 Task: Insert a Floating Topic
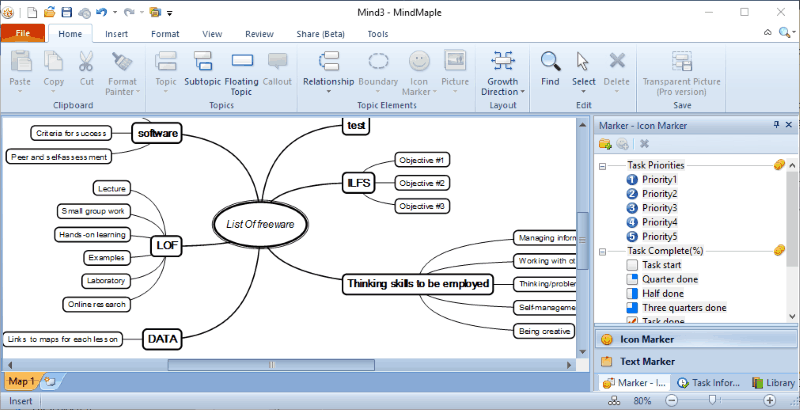click(242, 61)
